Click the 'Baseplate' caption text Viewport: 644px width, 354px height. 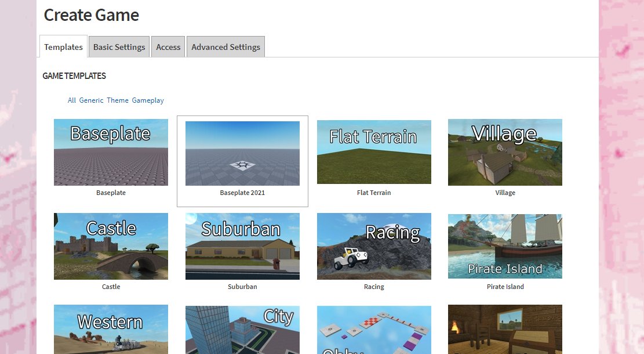click(x=111, y=193)
